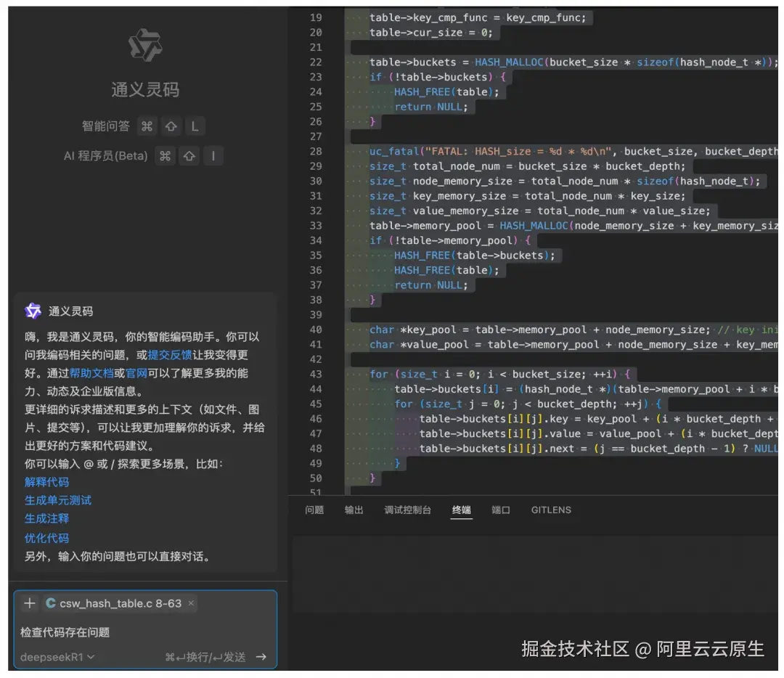Click the 生成注释 link
This screenshot has width=784, height=678.
[x=46, y=518]
